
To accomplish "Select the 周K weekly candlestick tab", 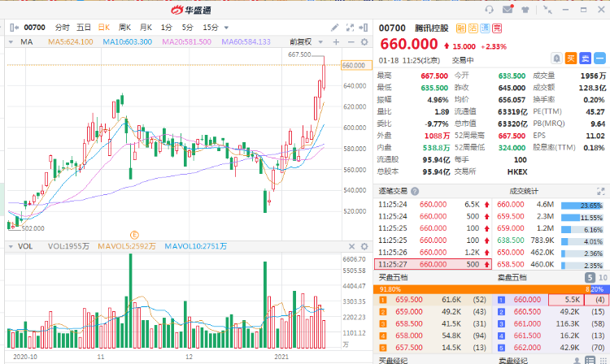I will (125, 28).
